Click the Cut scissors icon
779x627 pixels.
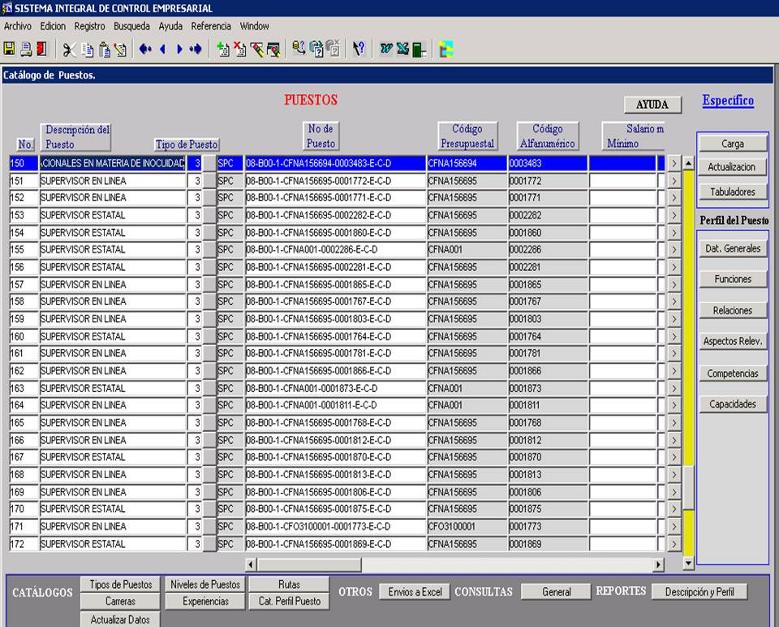click(x=68, y=49)
